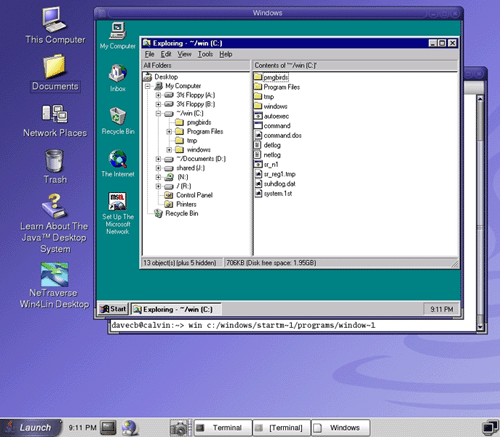
Task: Open the Tools menu in Explorer
Action: tap(205, 54)
